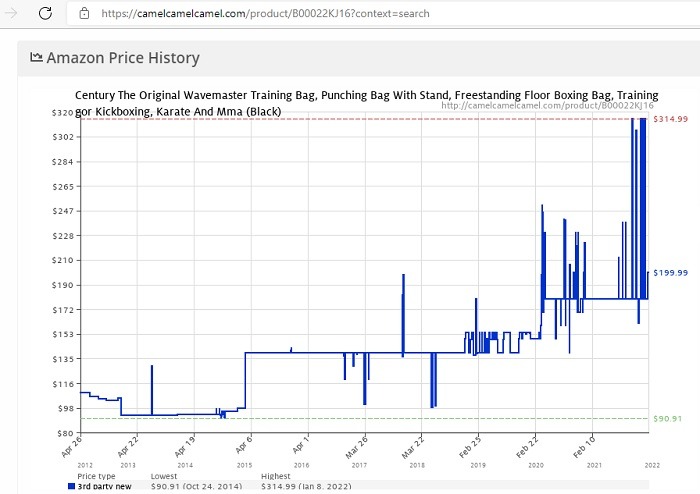Click the $199.99 current price label
700x494 pixels.
670,273
